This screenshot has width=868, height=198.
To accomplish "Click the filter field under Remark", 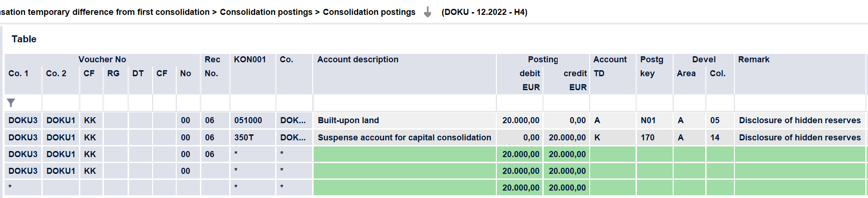I will pos(800,103).
